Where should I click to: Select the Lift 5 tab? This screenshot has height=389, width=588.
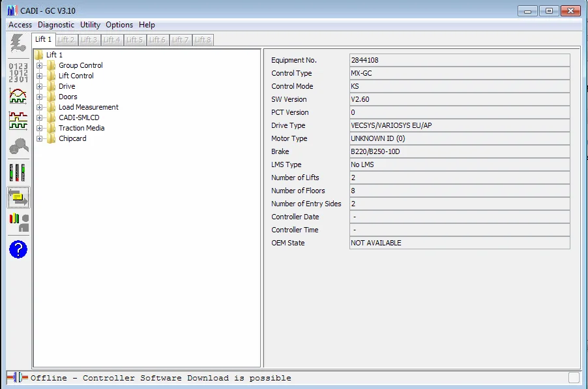(135, 40)
